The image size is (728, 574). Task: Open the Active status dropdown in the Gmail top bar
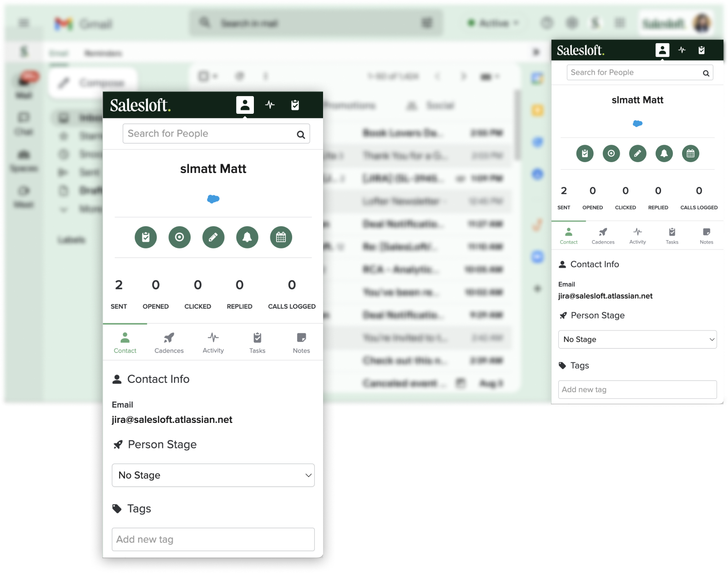pos(494,23)
